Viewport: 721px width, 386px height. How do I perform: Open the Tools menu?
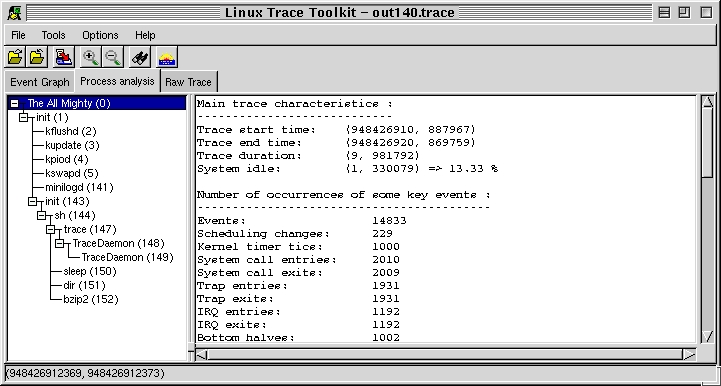(53, 35)
